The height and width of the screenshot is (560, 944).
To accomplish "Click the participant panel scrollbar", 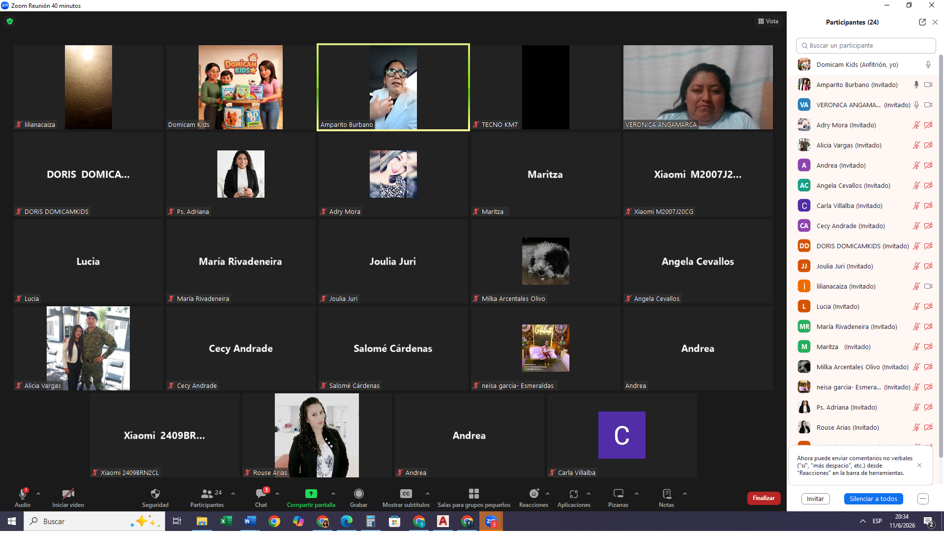I will pyautogui.click(x=941, y=256).
